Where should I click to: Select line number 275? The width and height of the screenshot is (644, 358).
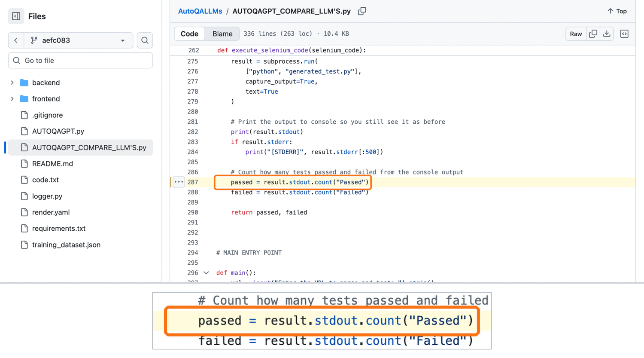pos(193,61)
